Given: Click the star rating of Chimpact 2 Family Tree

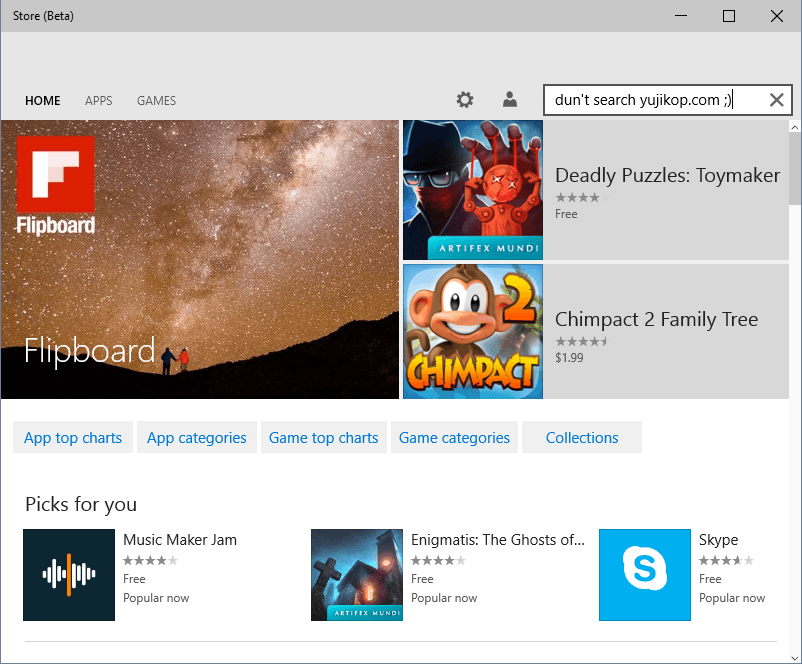Looking at the screenshot, I should pyautogui.click(x=582, y=341).
